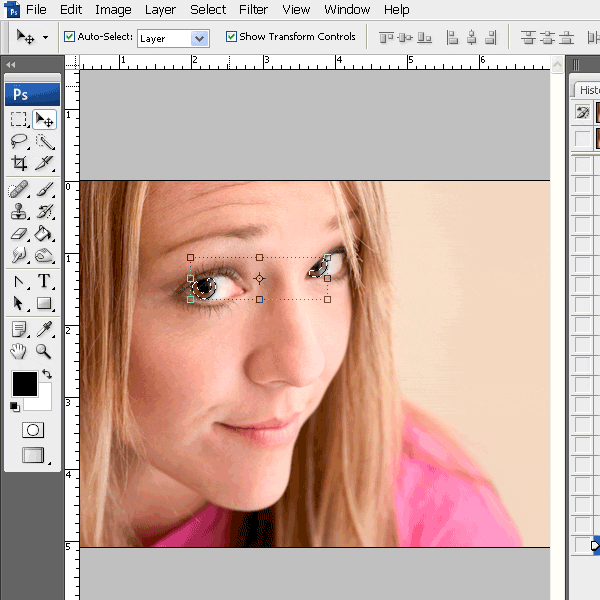Toggle Quick Mask mode

point(33,430)
